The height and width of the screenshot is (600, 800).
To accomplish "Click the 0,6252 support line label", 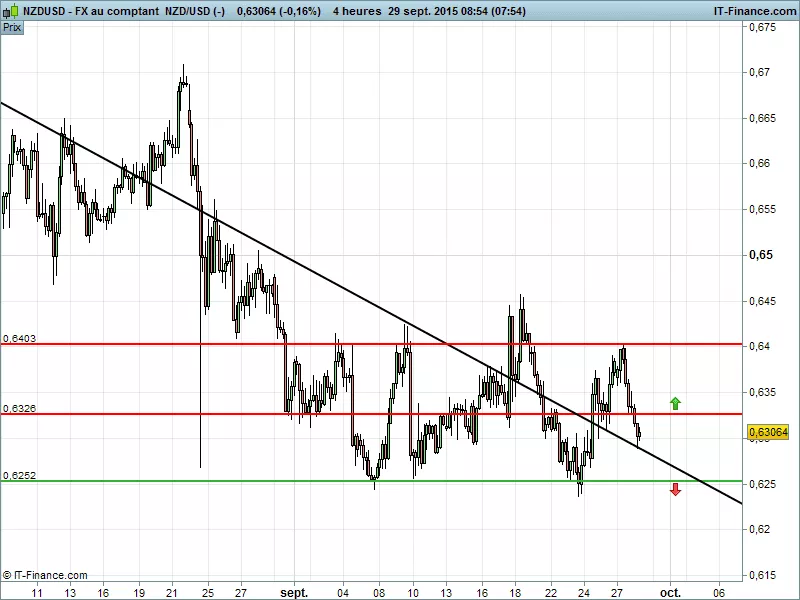I will (x=19, y=476).
